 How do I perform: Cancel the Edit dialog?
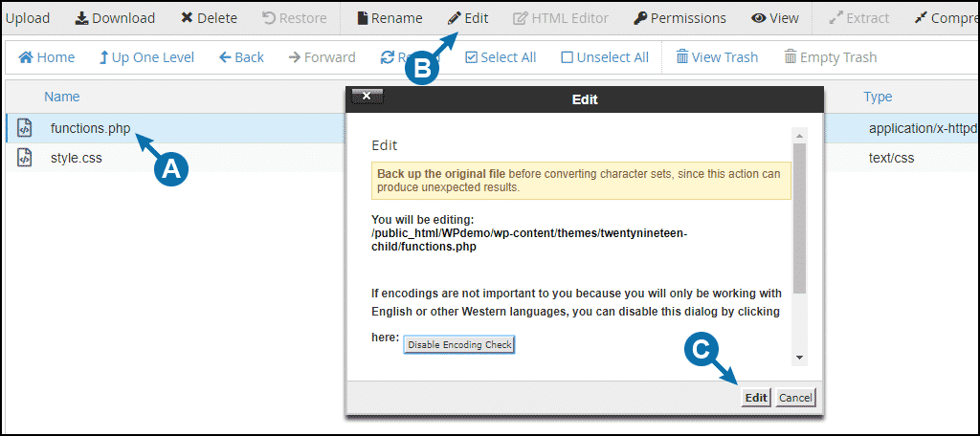(795, 398)
